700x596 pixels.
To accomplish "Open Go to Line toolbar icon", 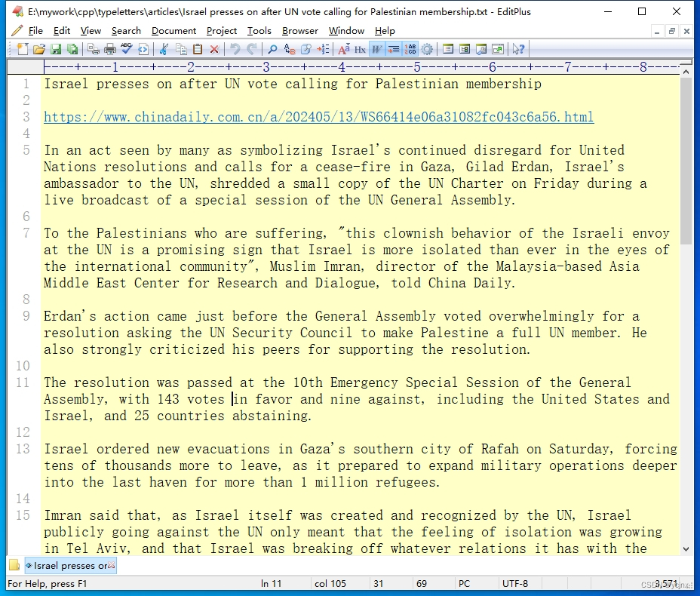I will 323,49.
